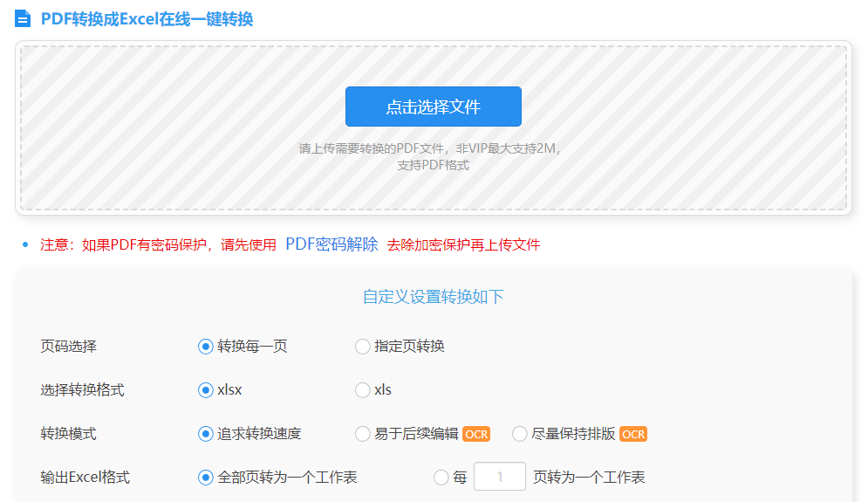Enable the 易于后续编辑 conversion mode
868x502 pixels.
pos(363,434)
